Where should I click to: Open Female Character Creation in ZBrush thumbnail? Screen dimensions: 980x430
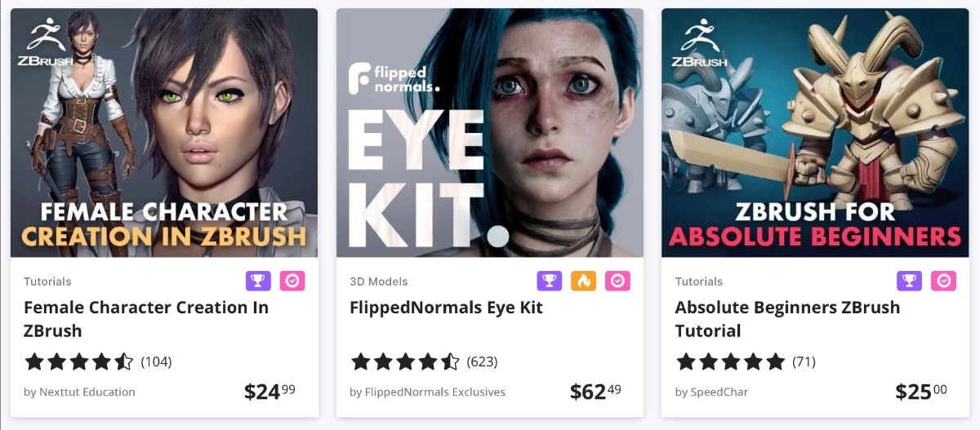[x=164, y=133]
